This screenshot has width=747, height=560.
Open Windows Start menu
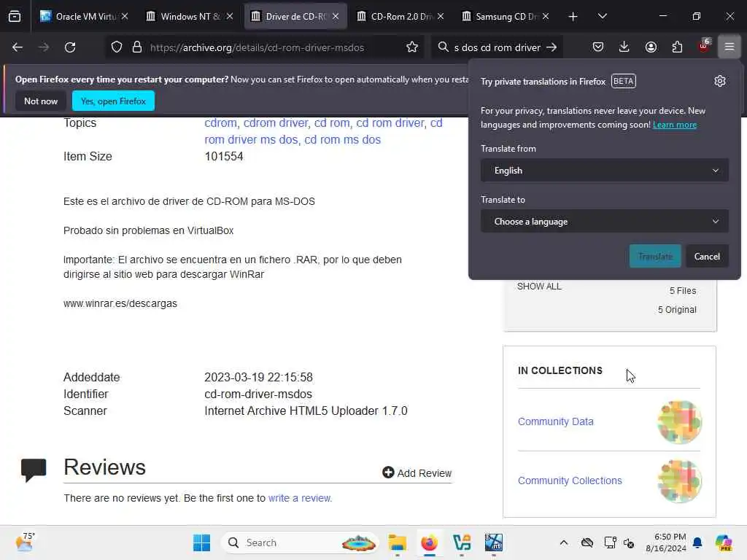point(201,542)
